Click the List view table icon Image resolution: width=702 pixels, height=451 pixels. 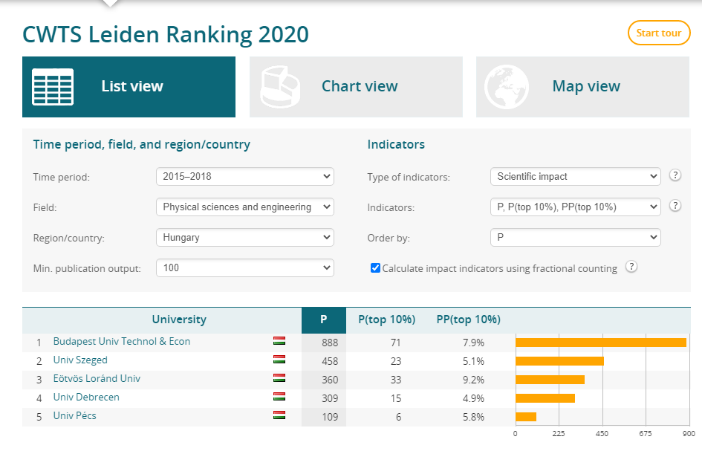pyautogui.click(x=53, y=87)
